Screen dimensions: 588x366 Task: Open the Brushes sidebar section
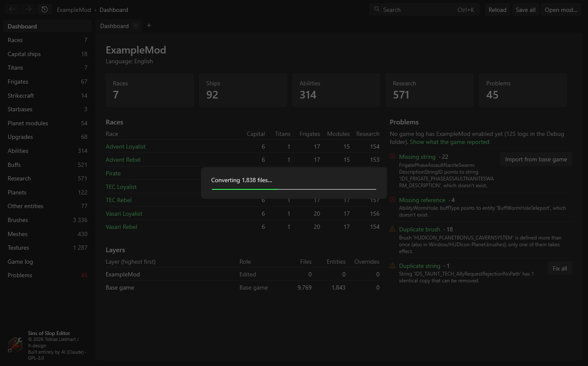(48, 220)
